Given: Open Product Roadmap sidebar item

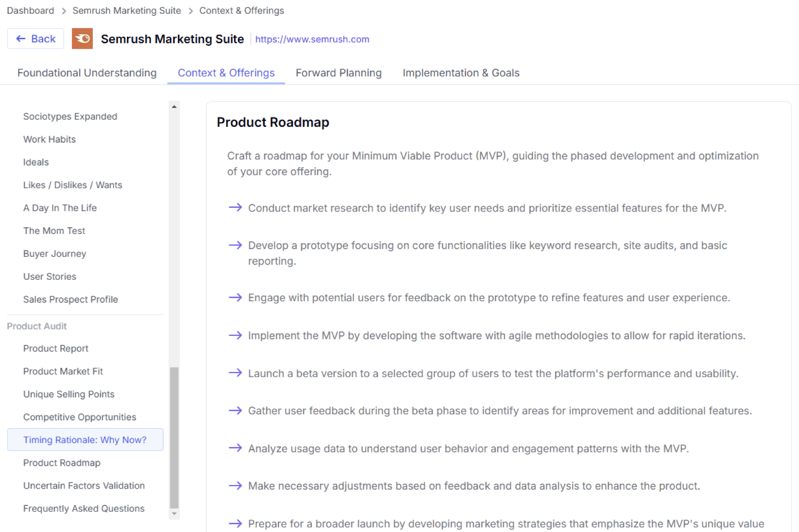Looking at the screenshot, I should click(62, 463).
